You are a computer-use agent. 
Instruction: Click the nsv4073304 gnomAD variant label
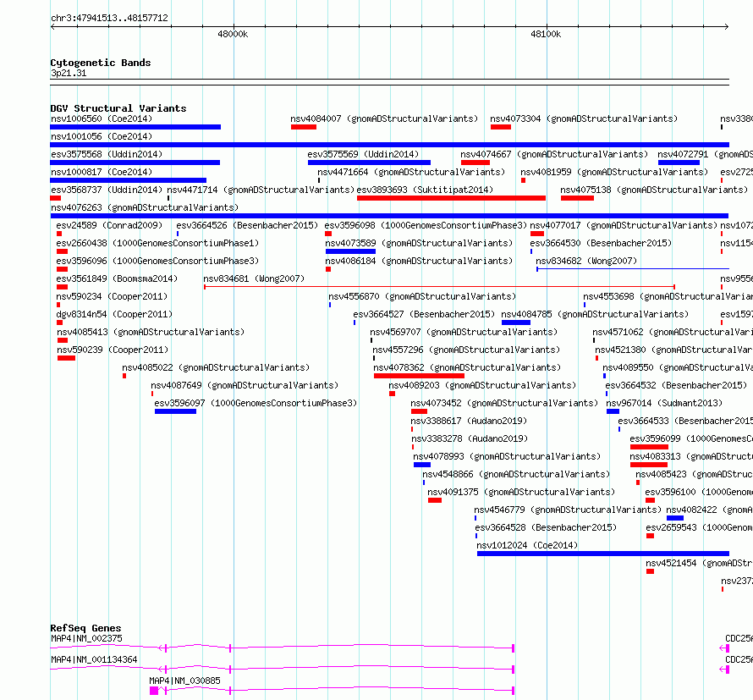tap(584, 119)
